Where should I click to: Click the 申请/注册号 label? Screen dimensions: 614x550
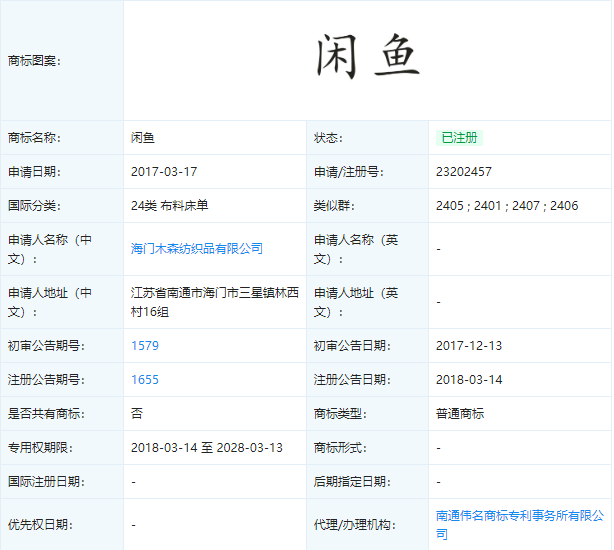[349, 172]
